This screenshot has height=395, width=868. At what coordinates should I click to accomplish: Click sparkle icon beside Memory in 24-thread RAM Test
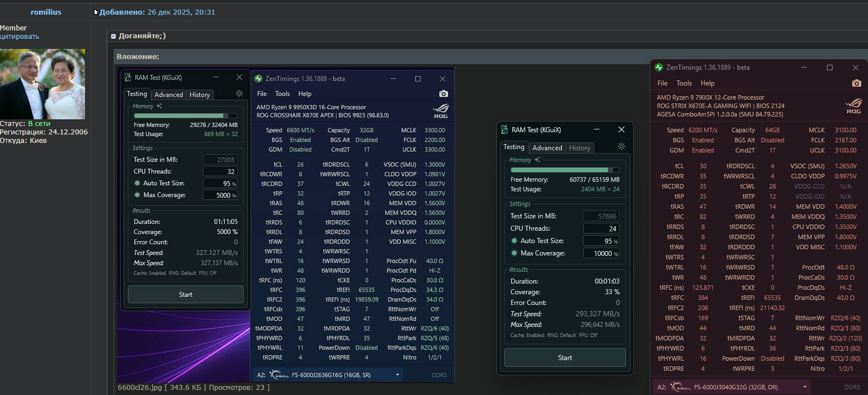click(538, 160)
